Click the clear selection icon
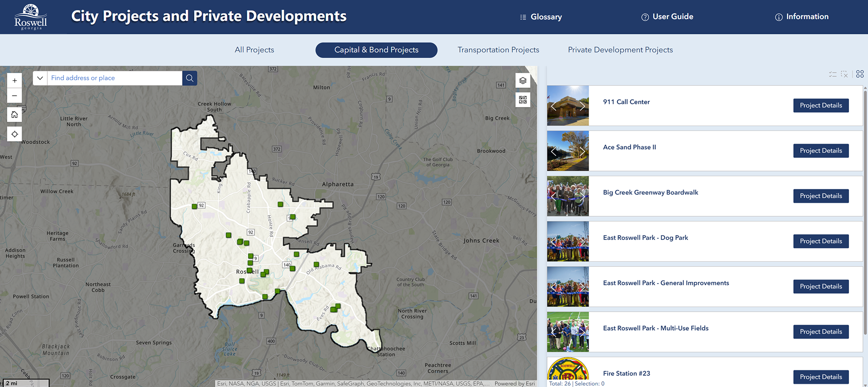Image resolution: width=868 pixels, height=387 pixels. (844, 74)
